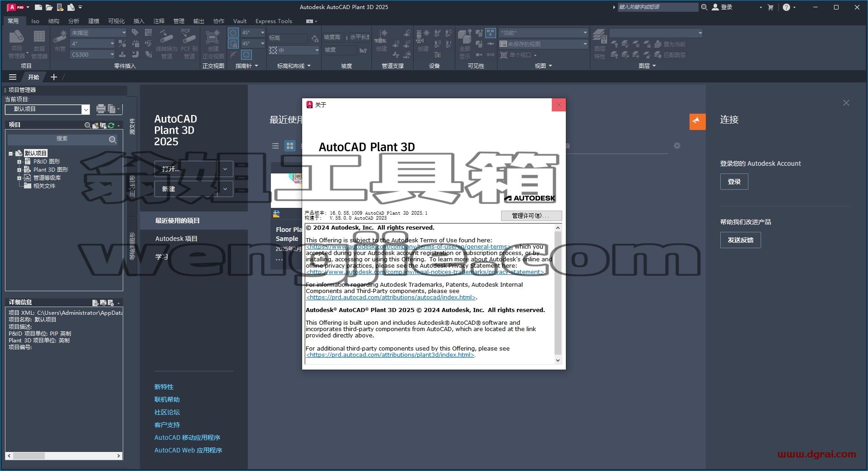
Task: Open the 社区论坛 link
Action: click(x=167, y=412)
